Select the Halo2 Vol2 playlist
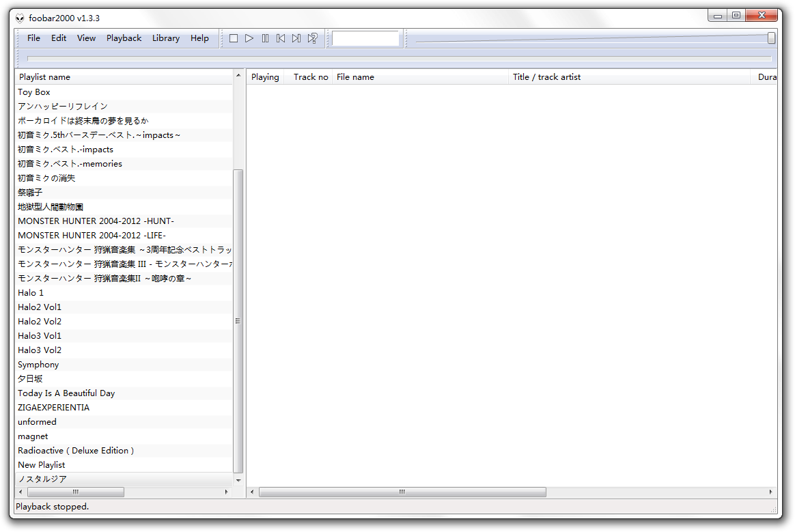Screen dimensions: 795x532 pyautogui.click(x=124, y=322)
